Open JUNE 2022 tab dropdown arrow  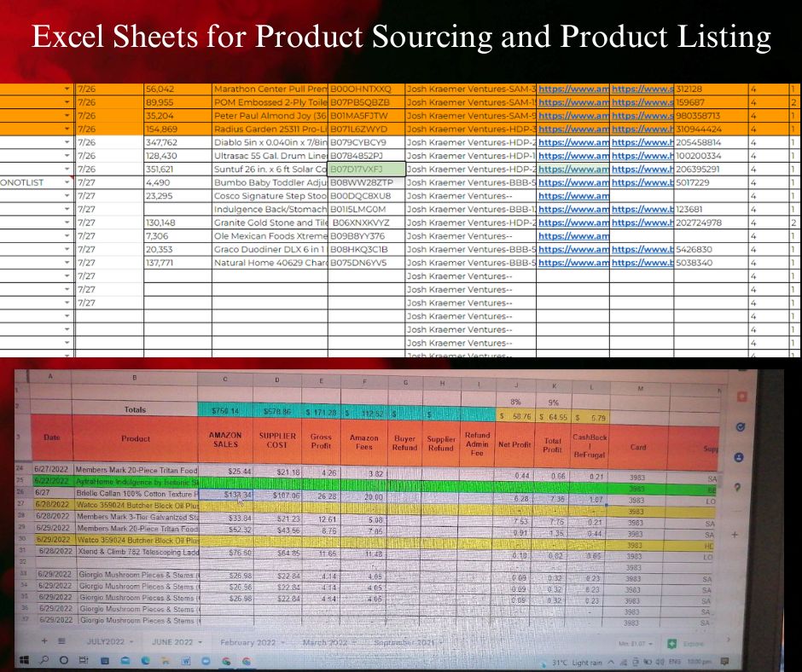pos(200,642)
